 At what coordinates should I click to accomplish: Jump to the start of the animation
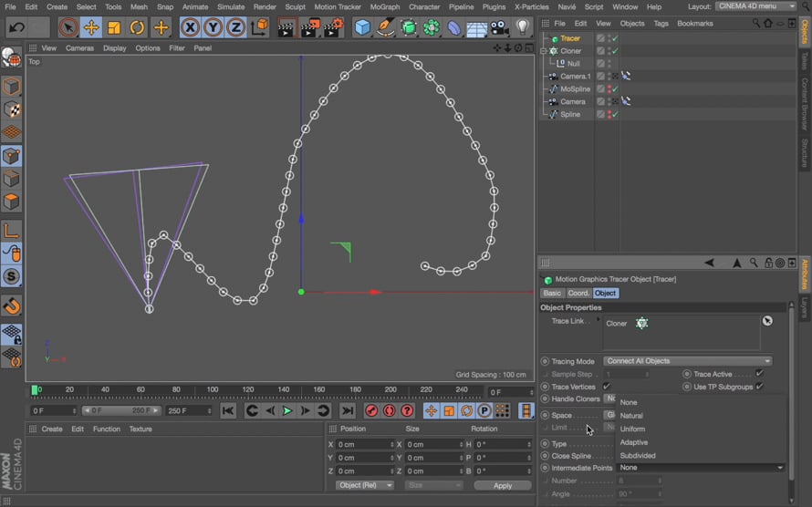tap(228, 411)
